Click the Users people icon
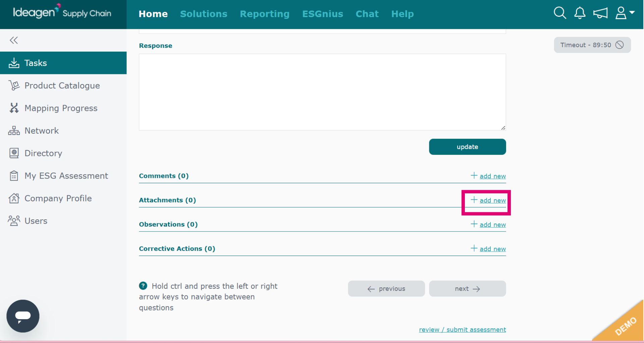This screenshot has width=644, height=343. (14, 221)
